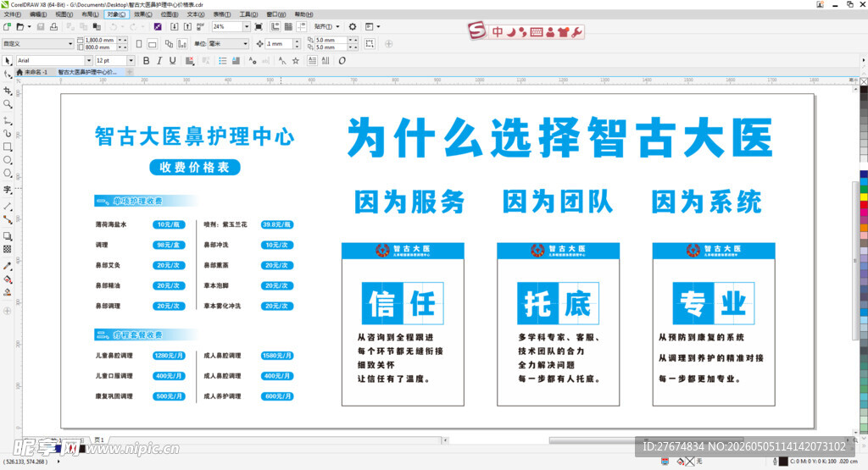
Task: Select the Drop Shadow tool
Action: (7, 236)
